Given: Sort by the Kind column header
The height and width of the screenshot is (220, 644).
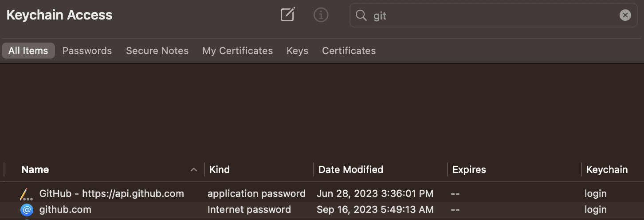Looking at the screenshot, I should 219,169.
